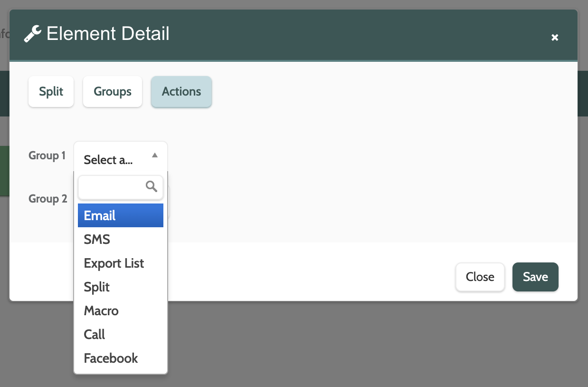Click the magnifier icon in the dropdown search
The height and width of the screenshot is (387, 588).
[152, 186]
